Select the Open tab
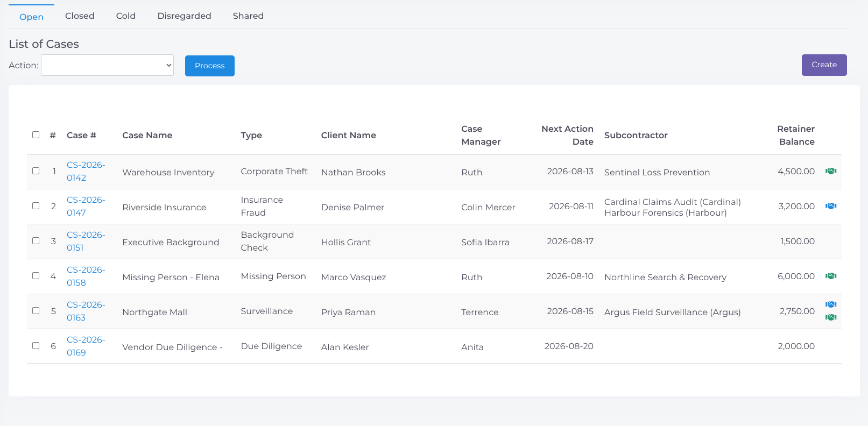This screenshot has width=868, height=426. (31, 17)
